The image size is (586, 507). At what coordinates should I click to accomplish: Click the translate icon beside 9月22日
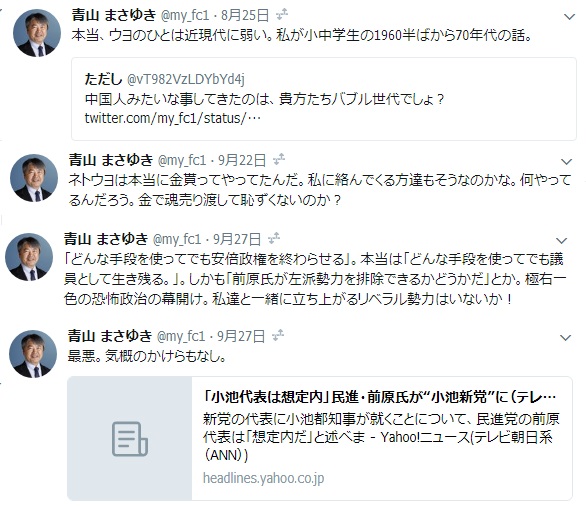pos(279,160)
